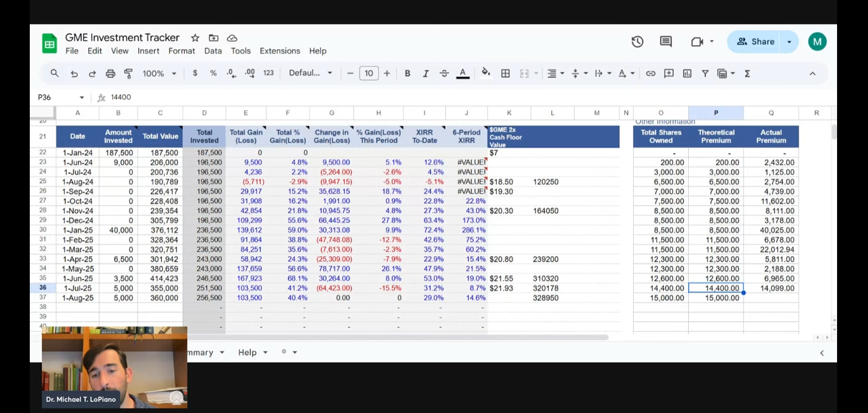The width and height of the screenshot is (868, 413).
Task: Increase font size with the plus button
Action: [387, 73]
